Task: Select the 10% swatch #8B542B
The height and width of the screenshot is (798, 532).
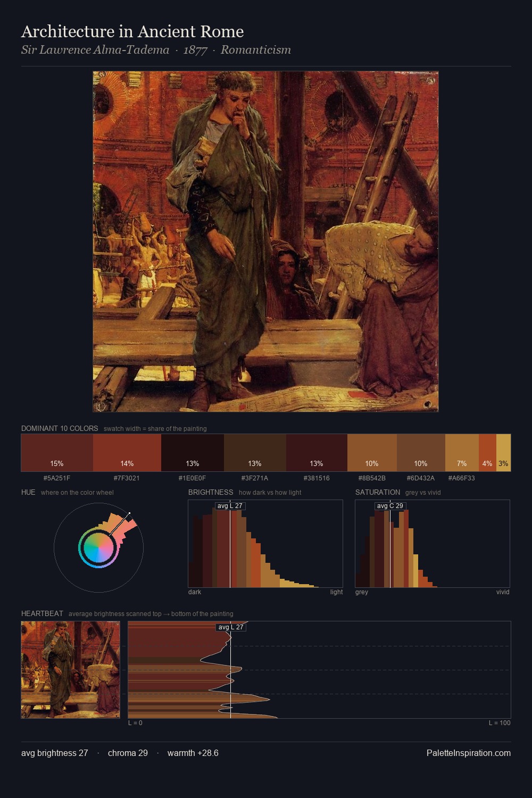Action: point(372,453)
